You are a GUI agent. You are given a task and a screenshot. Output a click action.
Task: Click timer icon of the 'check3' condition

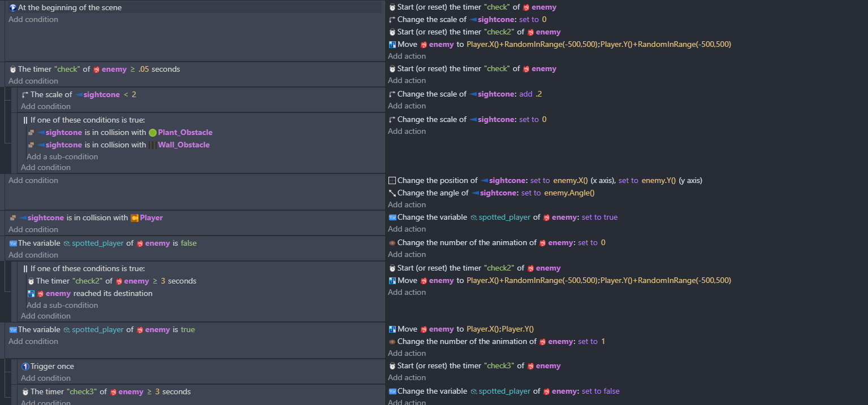pyautogui.click(x=25, y=392)
